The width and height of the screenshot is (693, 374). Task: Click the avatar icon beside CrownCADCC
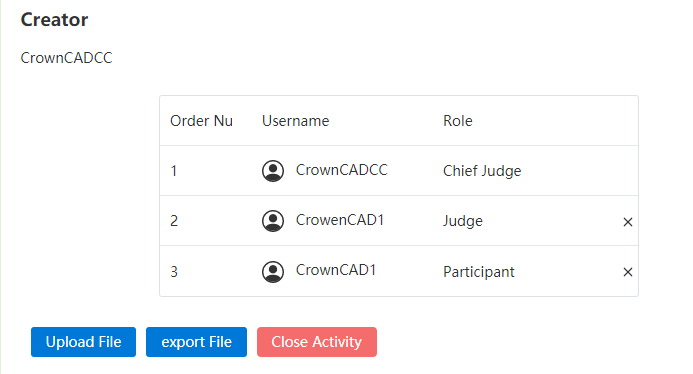pos(273,171)
